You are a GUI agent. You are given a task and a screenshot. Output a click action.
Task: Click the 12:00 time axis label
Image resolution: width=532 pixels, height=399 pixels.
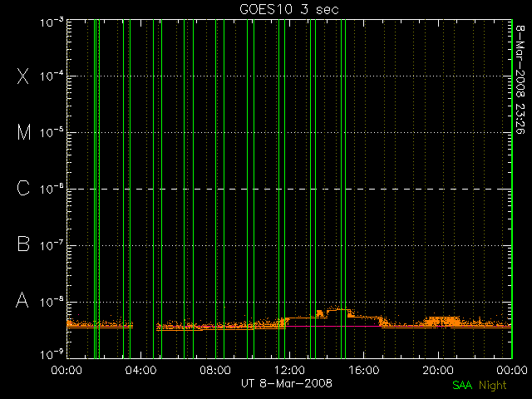tap(289, 370)
